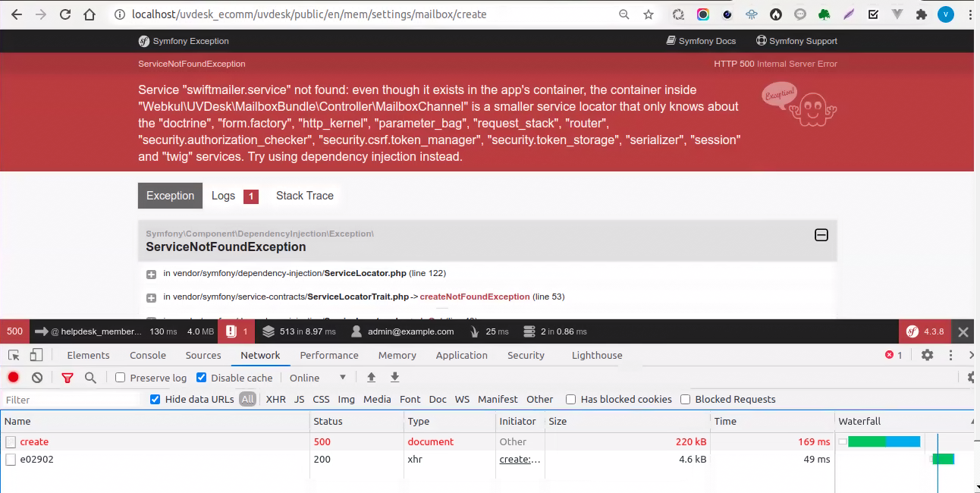Activate the DevTools inspect element tool

tap(14, 355)
